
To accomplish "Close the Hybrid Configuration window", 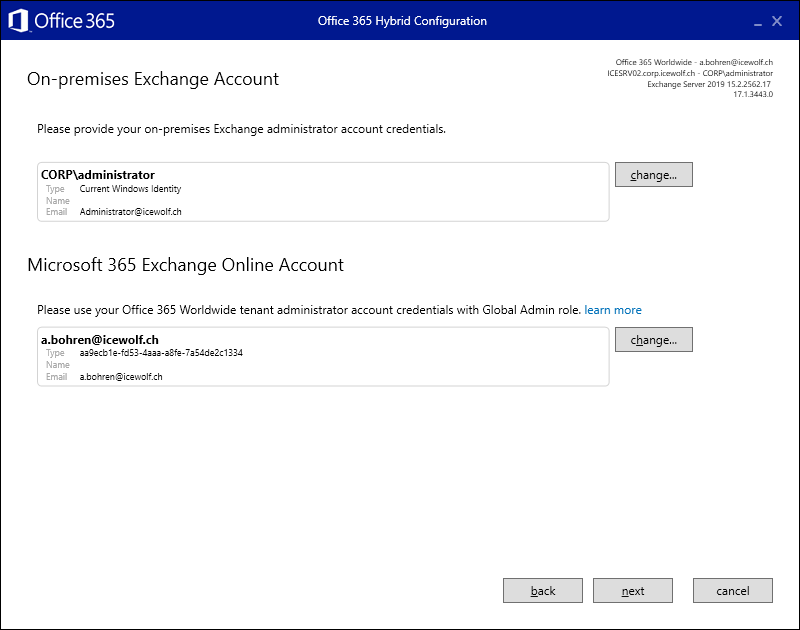I will click(x=777, y=21).
